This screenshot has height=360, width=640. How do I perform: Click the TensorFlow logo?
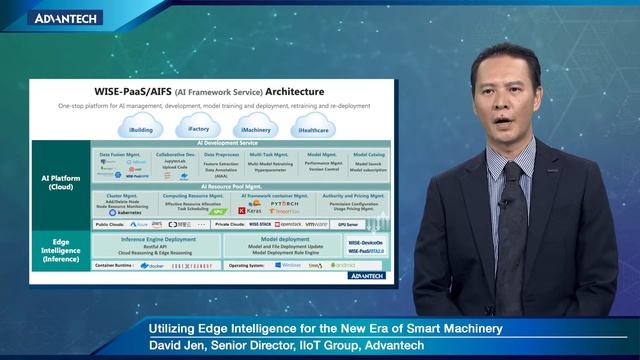pos(284,211)
